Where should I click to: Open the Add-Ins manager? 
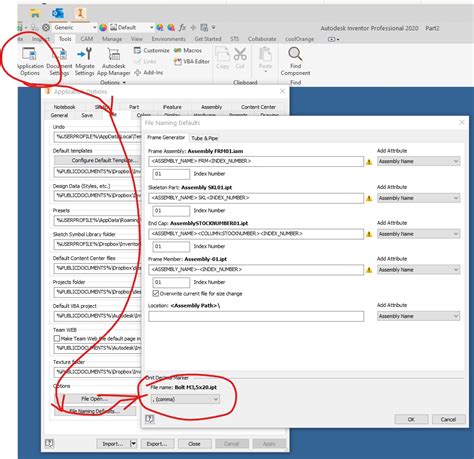click(x=149, y=72)
